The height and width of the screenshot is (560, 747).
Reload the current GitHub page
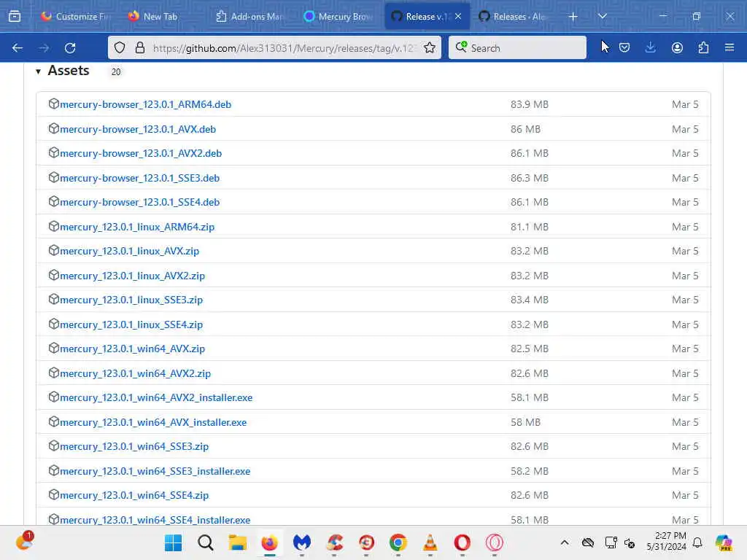pyautogui.click(x=70, y=48)
